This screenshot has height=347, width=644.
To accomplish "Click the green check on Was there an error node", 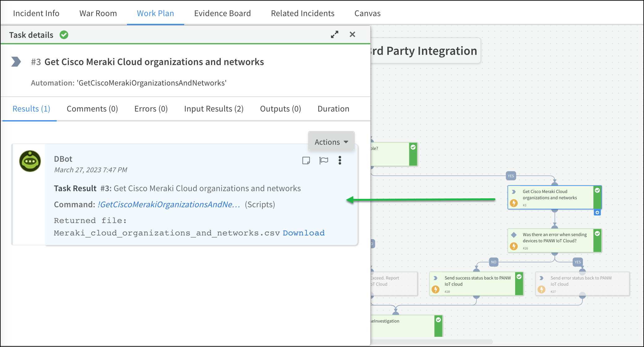I will pos(597,234).
